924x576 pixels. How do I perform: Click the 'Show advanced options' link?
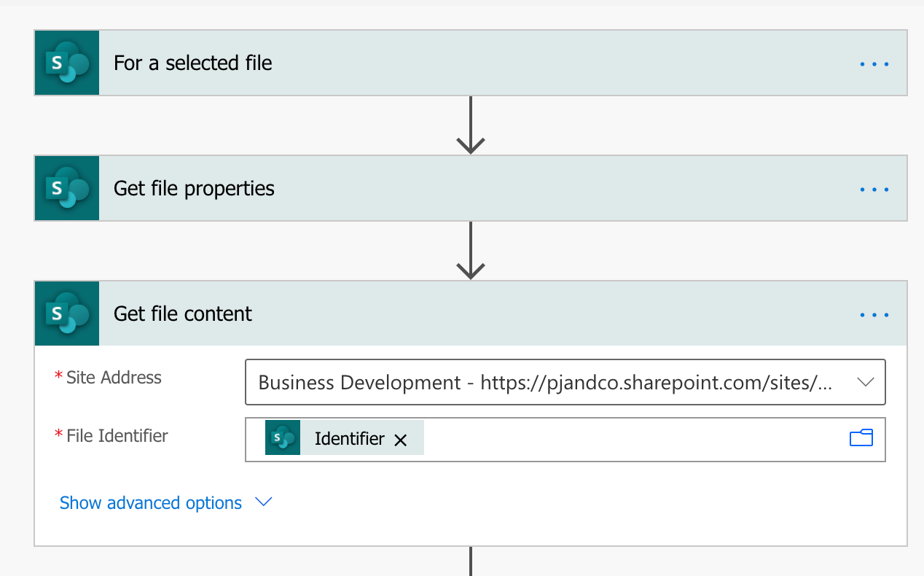151,503
